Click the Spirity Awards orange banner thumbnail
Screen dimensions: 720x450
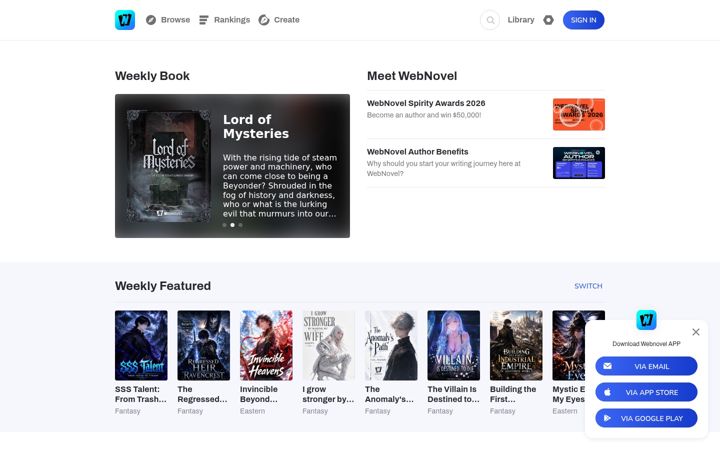579,114
